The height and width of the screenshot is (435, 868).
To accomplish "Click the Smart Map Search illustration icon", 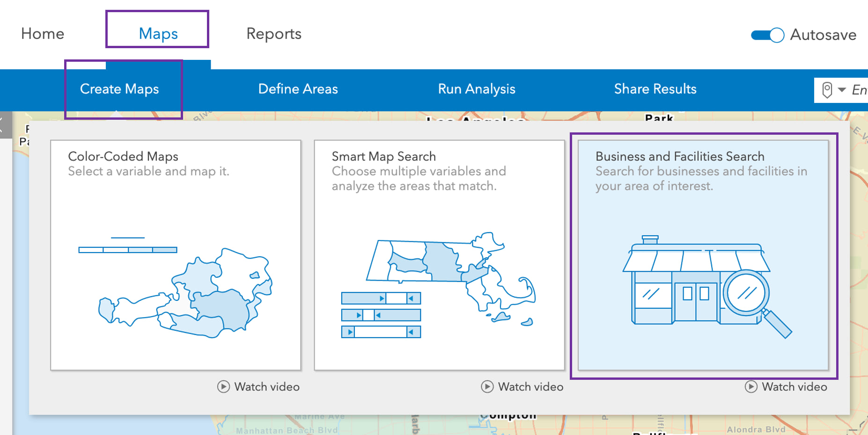I will (x=438, y=284).
